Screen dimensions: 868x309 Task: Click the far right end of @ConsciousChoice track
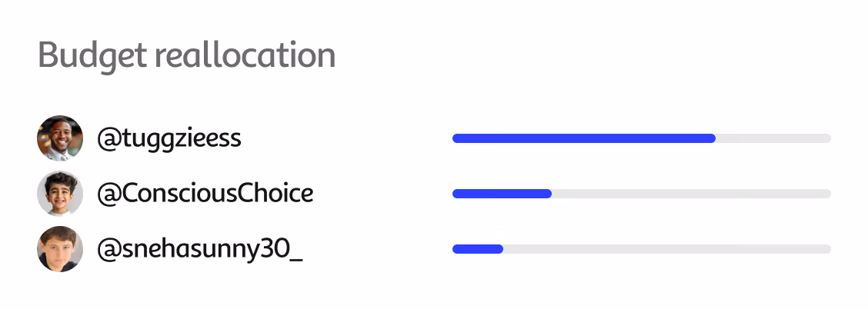click(828, 194)
